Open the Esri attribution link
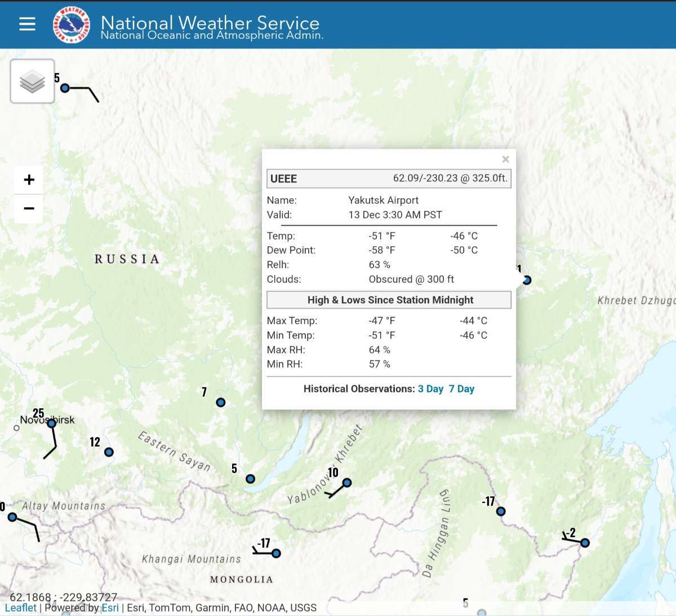Viewport: 676px width, 616px height. 110,608
